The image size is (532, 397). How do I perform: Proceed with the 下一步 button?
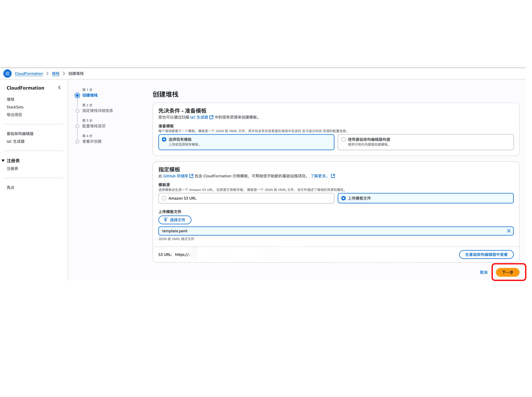click(507, 272)
